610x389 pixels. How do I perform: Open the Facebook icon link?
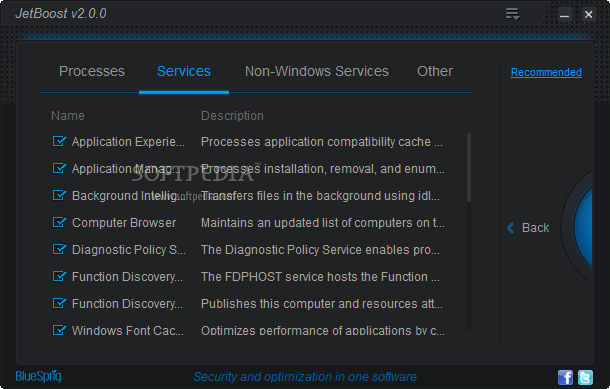coord(565,377)
